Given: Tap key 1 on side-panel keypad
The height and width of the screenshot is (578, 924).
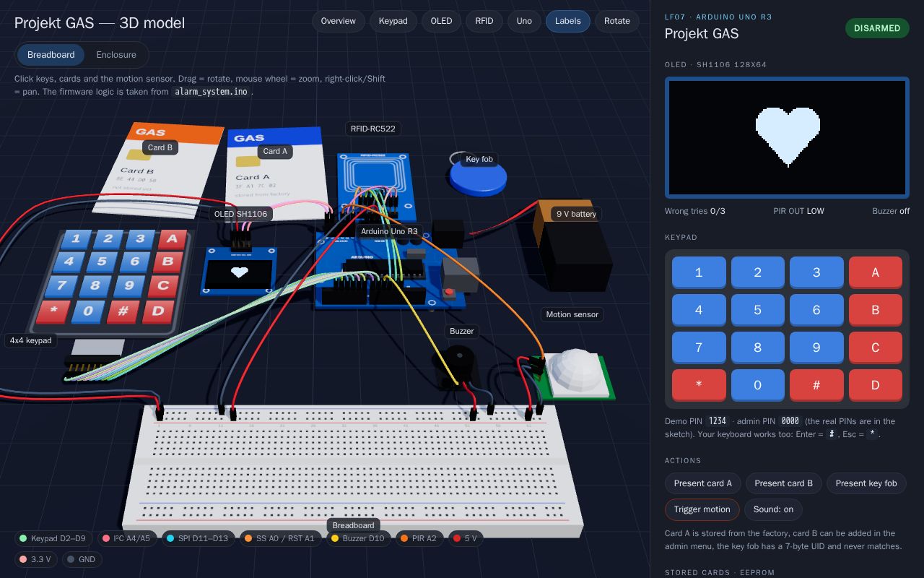Looking at the screenshot, I should click(x=699, y=272).
